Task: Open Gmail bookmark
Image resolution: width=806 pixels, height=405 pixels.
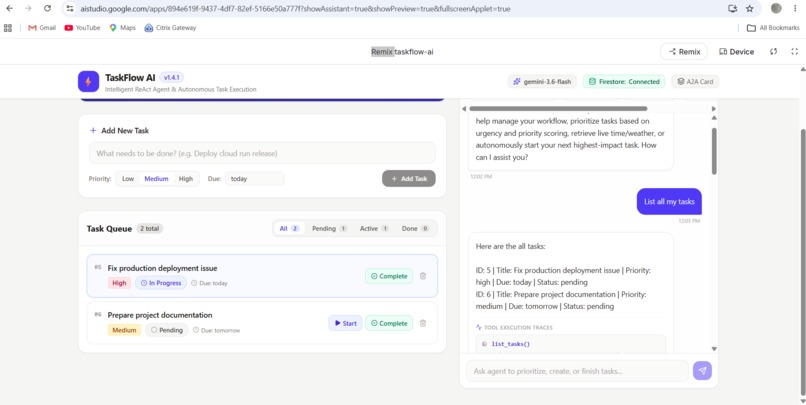Action: coord(42,28)
